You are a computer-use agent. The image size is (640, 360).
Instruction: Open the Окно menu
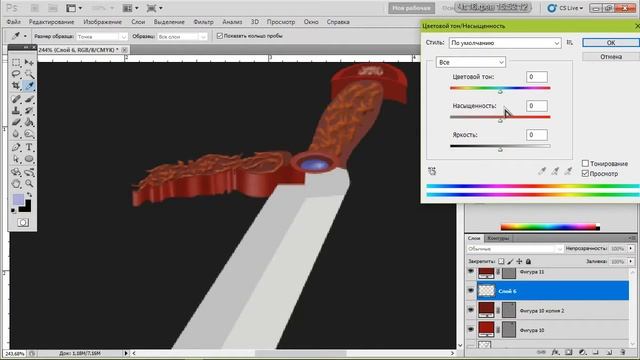[311, 22]
